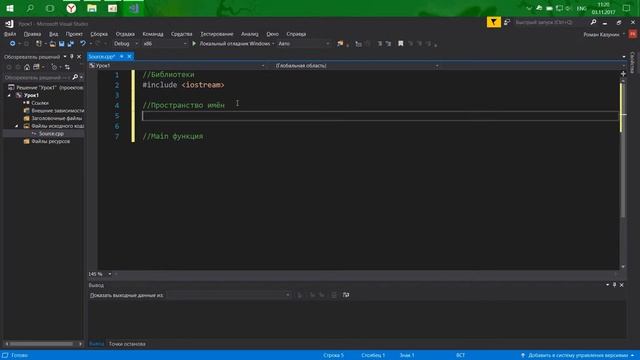Screen dimensions: 640x360
Task: Open the x86 platform dropdown
Action: [164, 44]
